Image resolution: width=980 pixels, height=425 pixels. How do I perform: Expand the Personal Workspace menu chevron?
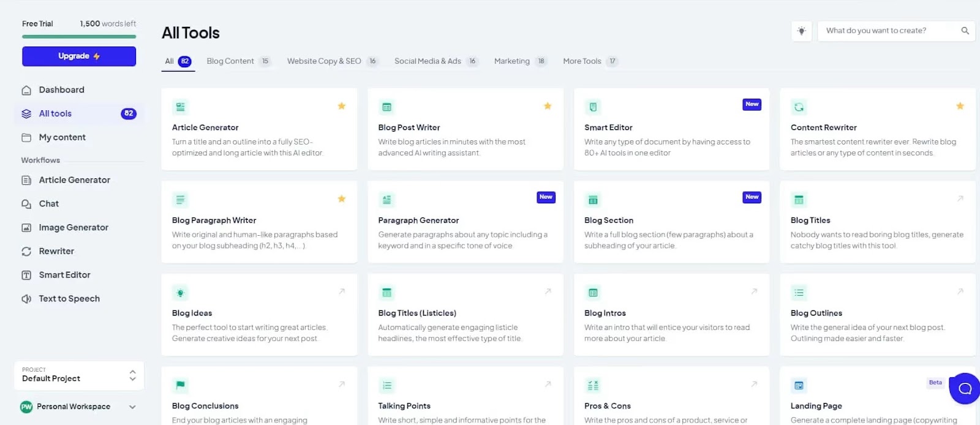(132, 407)
